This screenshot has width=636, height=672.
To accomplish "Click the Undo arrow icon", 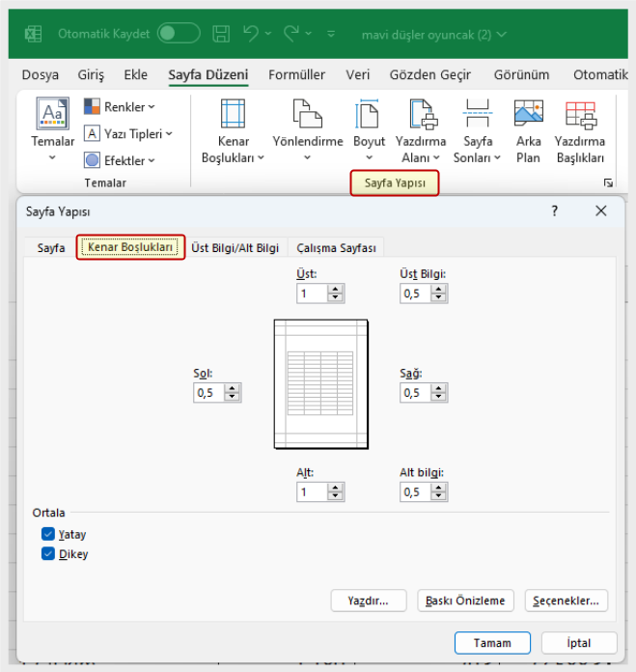I will point(251,34).
